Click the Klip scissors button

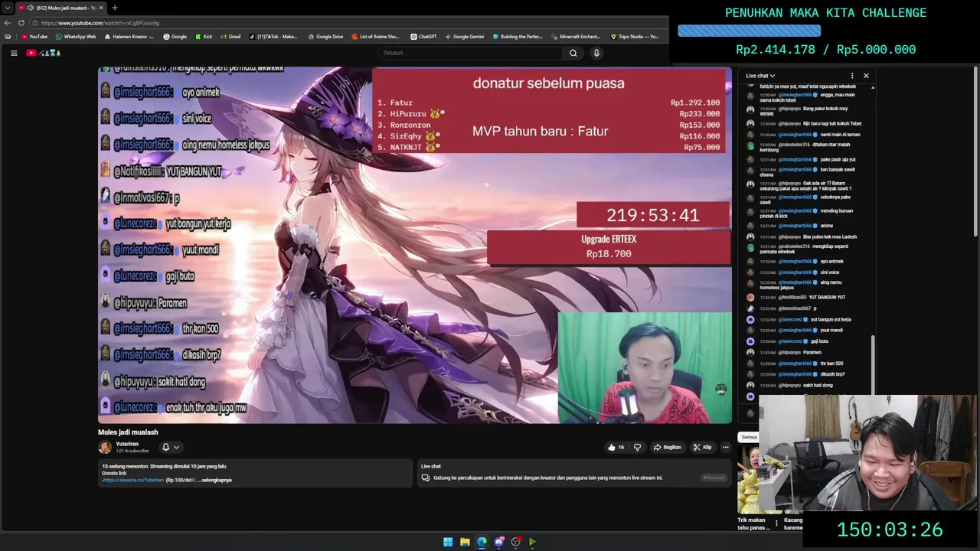(702, 447)
